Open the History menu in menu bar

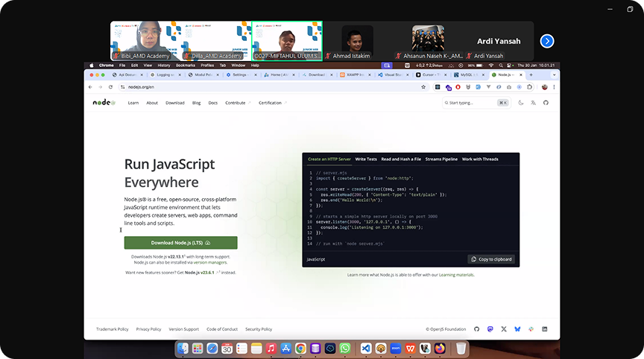tap(163, 66)
